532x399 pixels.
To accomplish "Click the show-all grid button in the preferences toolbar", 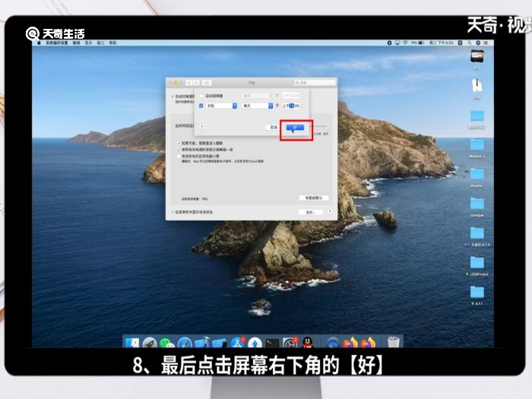I will point(207,82).
